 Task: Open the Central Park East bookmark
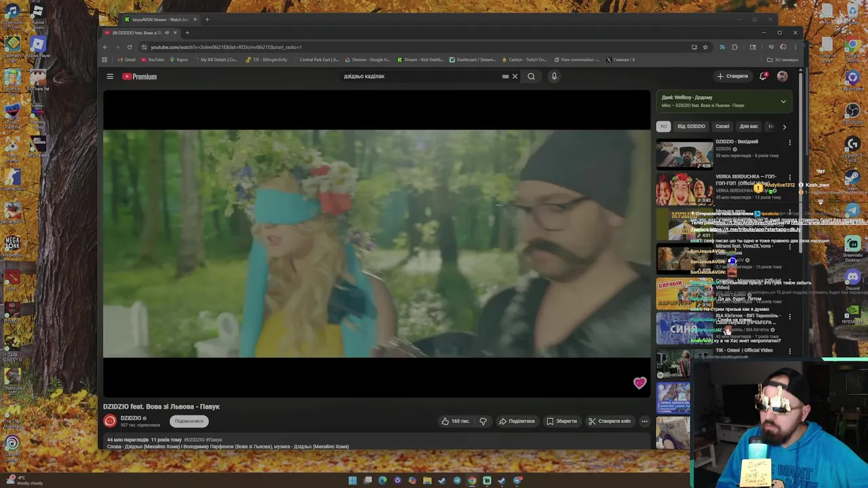(x=319, y=60)
